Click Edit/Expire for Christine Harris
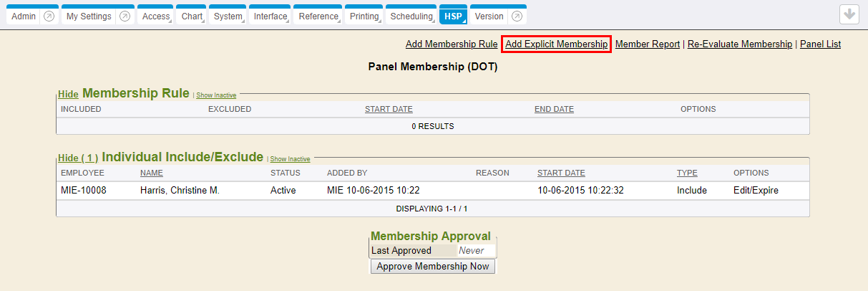 coord(756,191)
